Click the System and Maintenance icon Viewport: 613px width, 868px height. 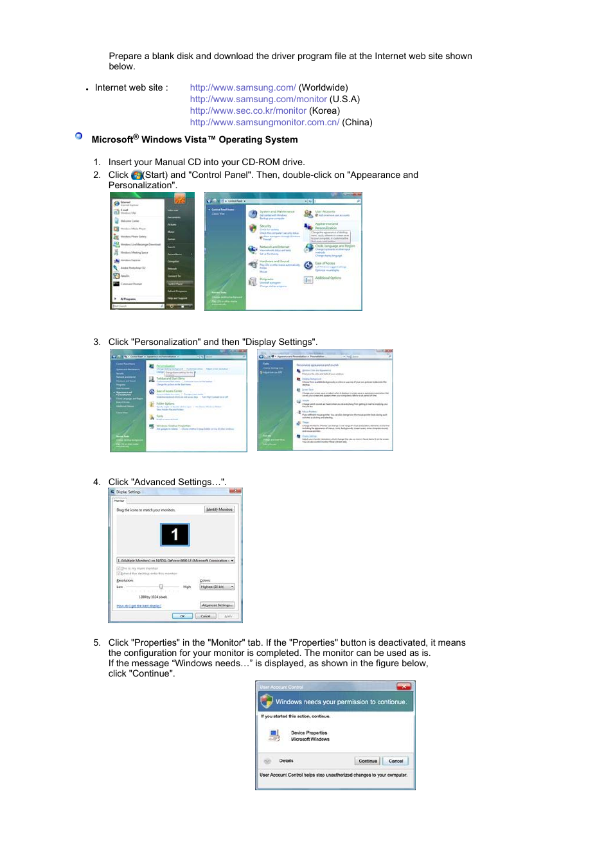(x=253, y=214)
